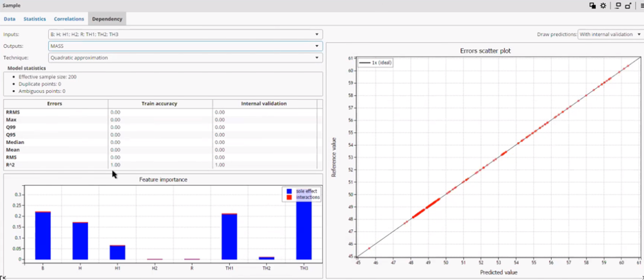The width and height of the screenshot is (644, 280).
Task: Open the hamburger menu icon
Action: coord(641,6)
